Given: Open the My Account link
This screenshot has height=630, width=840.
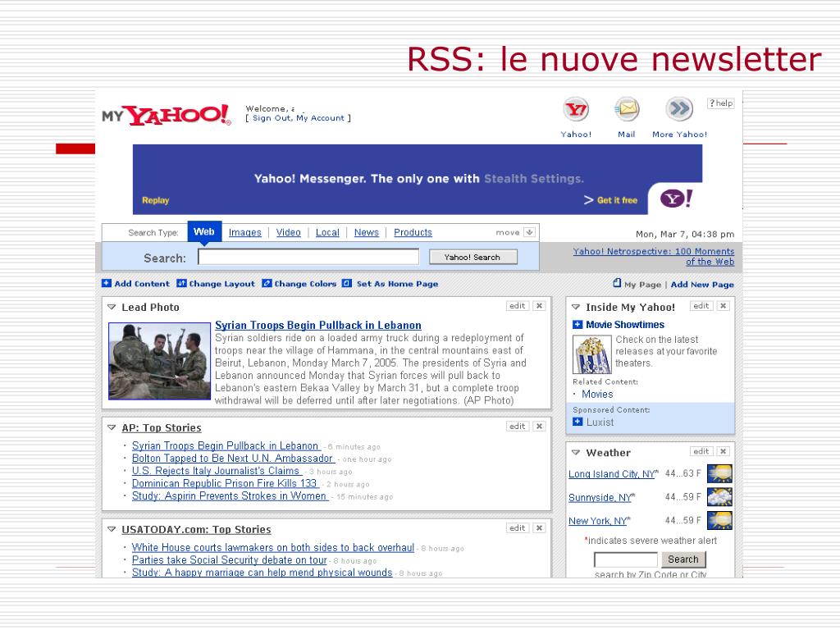Looking at the screenshot, I should click(321, 118).
